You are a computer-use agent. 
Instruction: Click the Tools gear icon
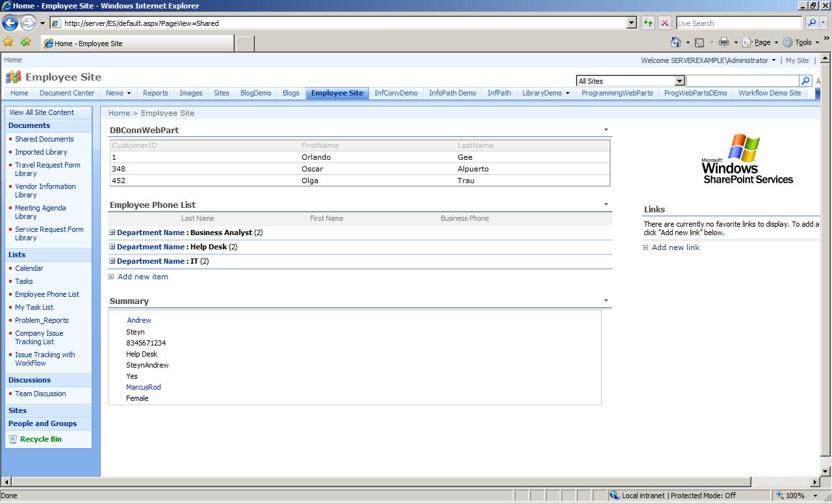click(x=788, y=42)
